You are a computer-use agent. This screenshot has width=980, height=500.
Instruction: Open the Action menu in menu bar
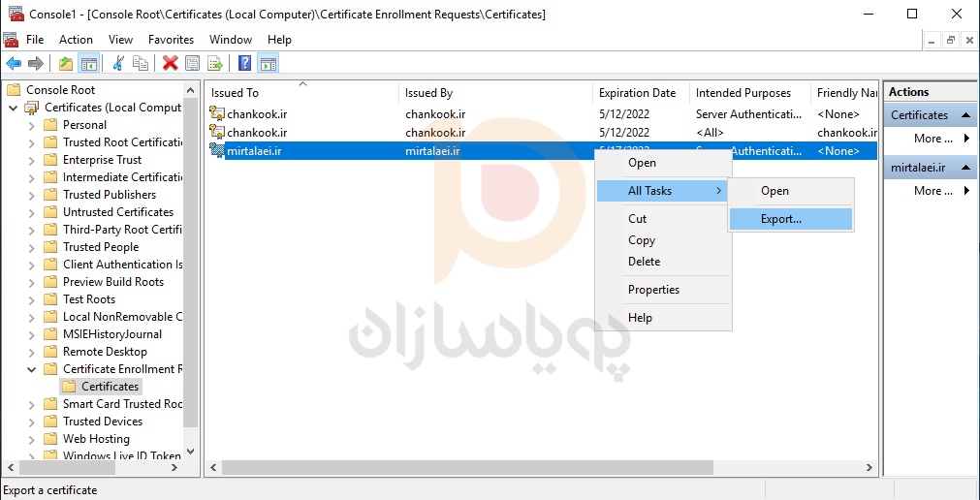76,40
